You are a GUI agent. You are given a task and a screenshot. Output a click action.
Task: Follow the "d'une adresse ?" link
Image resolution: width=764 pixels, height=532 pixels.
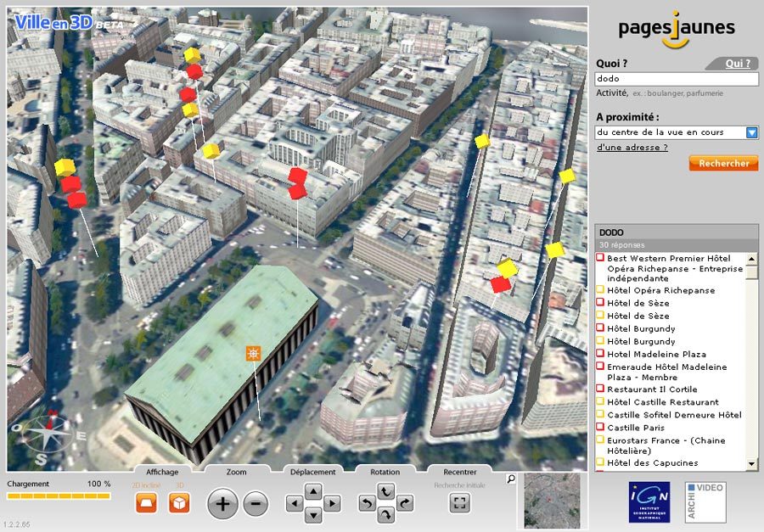632,148
